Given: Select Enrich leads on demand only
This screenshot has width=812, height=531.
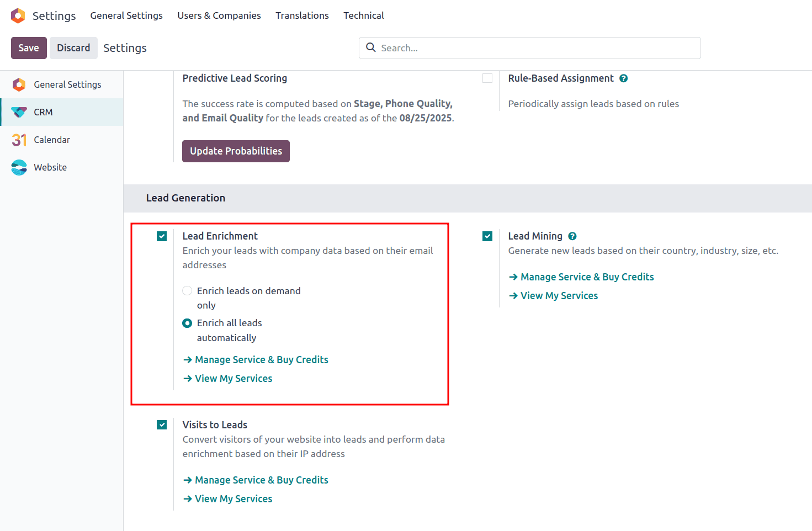Looking at the screenshot, I should (x=187, y=290).
